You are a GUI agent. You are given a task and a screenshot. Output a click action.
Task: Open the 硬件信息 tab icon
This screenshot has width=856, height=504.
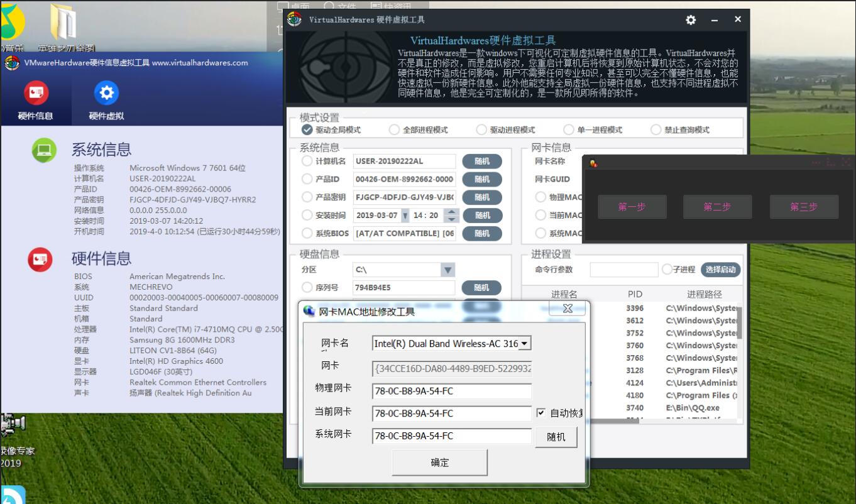click(36, 93)
